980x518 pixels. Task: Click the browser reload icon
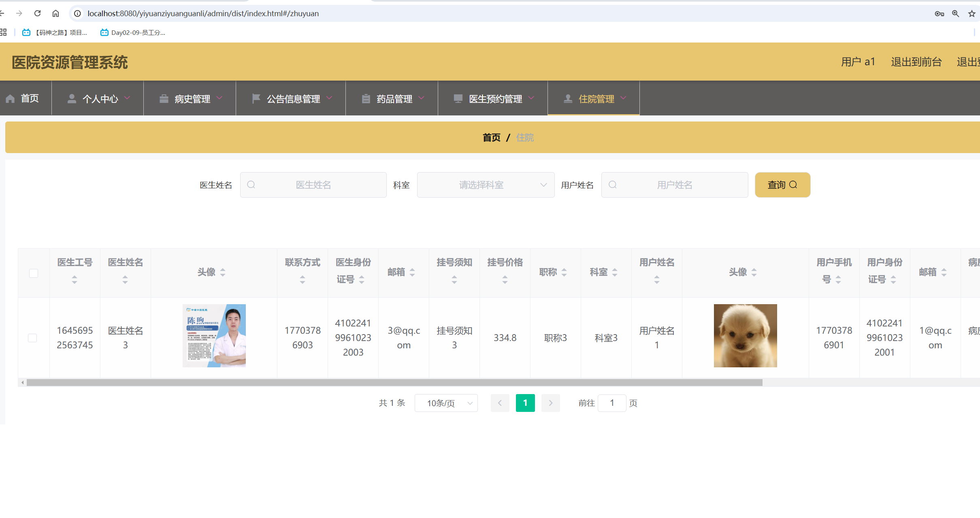tap(38, 13)
